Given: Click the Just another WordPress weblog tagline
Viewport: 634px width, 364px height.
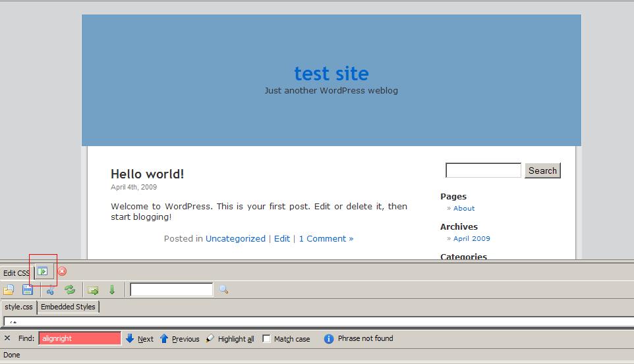Looking at the screenshot, I should [331, 90].
